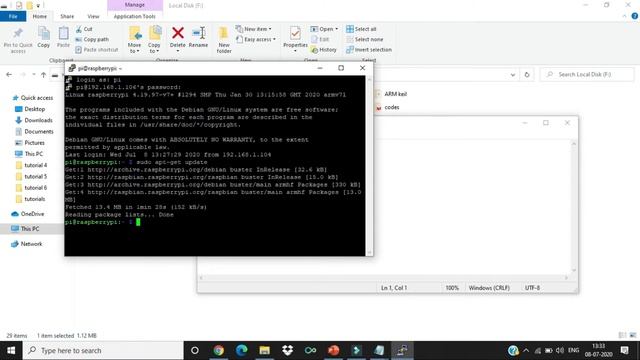Image resolution: width=640 pixels, height=360 pixels.
Task: Open the tutorial 4 folder
Action: 31,165
